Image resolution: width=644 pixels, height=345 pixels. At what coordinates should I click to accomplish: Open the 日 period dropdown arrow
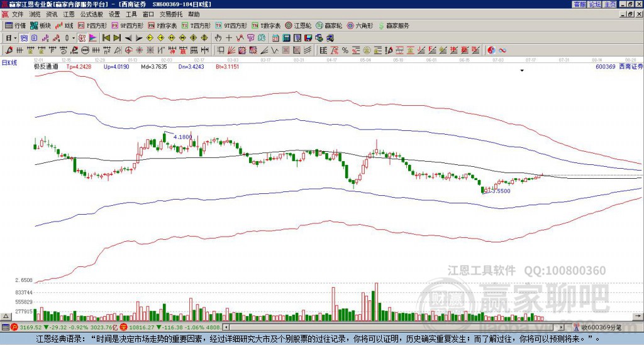pos(15,38)
